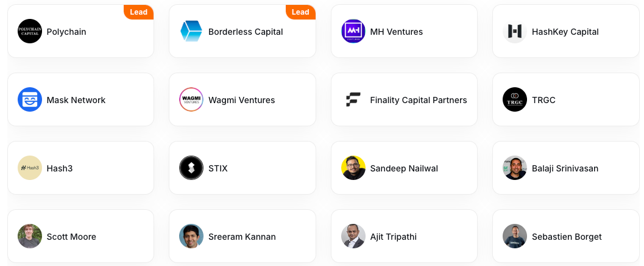
Task: Click the Finality Capital Partners F logo
Action: tap(353, 99)
